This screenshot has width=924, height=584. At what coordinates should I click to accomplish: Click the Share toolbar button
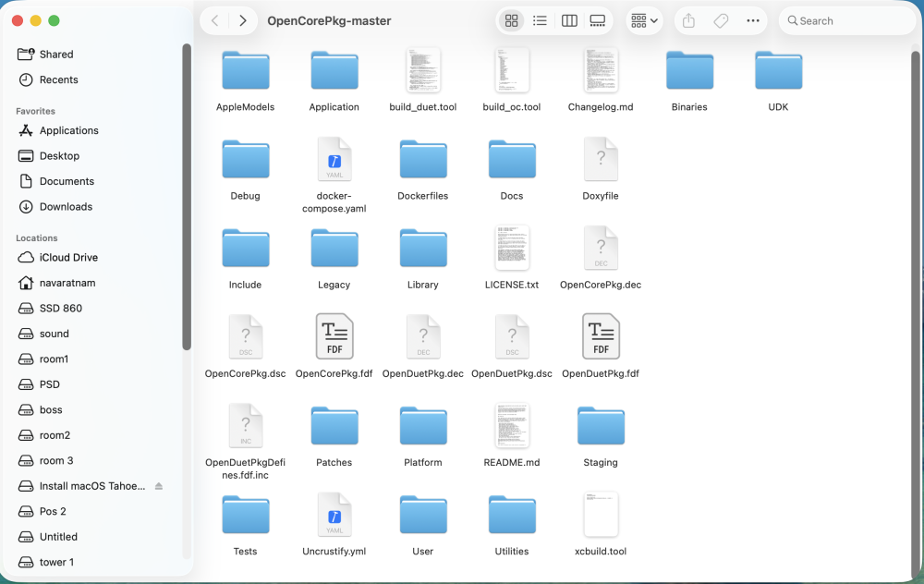pyautogui.click(x=689, y=21)
